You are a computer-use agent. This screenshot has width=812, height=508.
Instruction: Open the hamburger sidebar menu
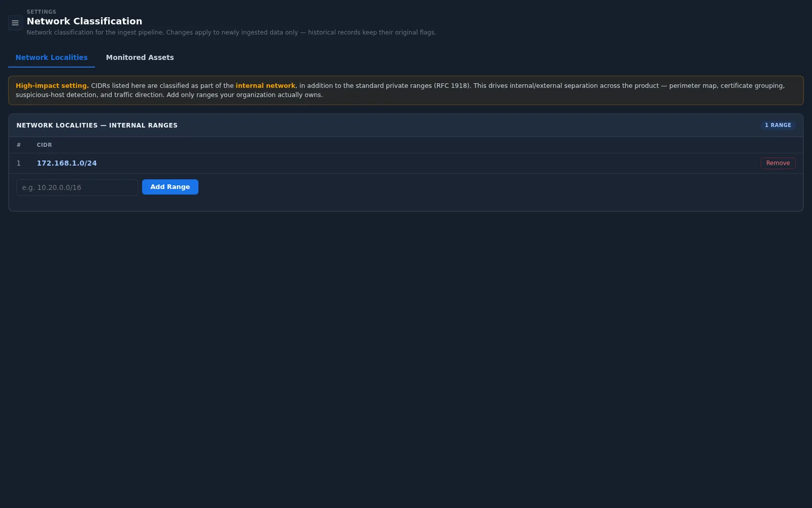15,23
